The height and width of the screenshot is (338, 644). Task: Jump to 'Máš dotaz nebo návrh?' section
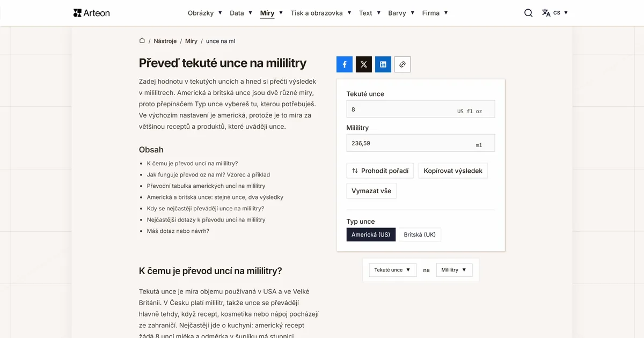[178, 231]
